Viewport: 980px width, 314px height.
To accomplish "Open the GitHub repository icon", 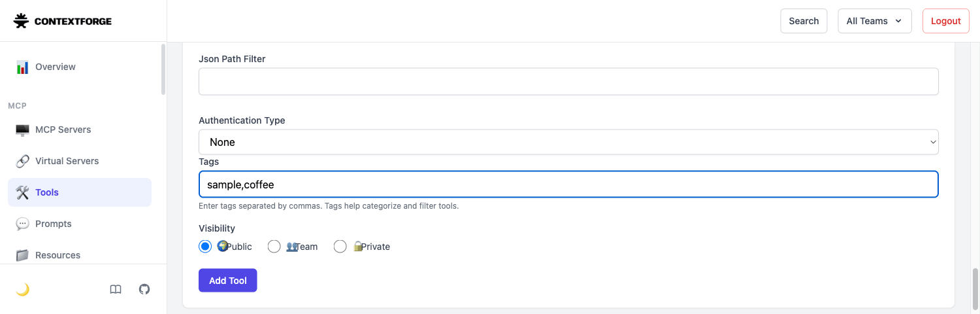I will click(144, 289).
